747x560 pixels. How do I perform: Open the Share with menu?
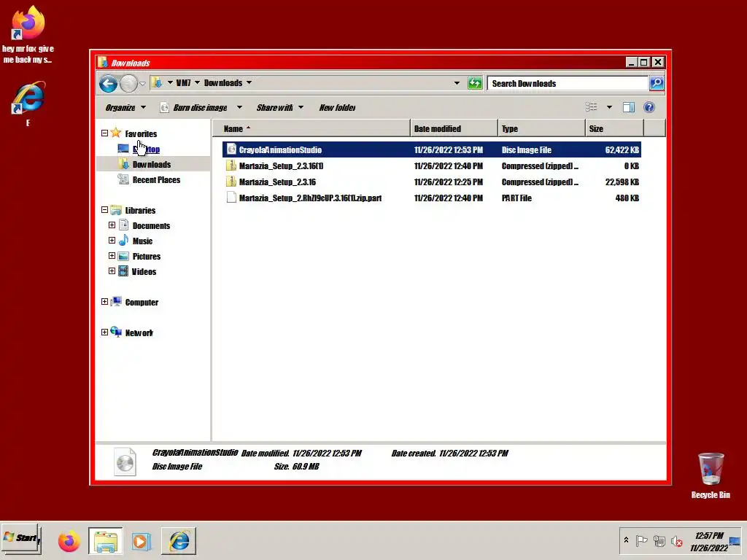tap(279, 108)
